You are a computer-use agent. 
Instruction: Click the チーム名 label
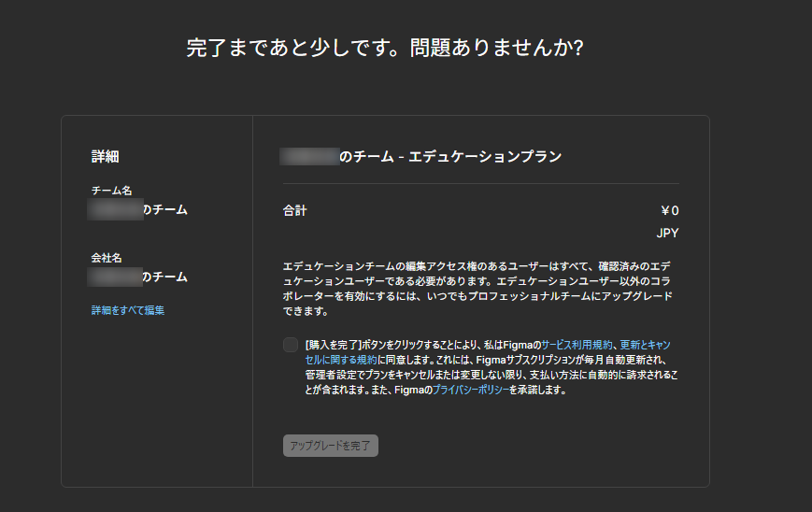point(111,191)
